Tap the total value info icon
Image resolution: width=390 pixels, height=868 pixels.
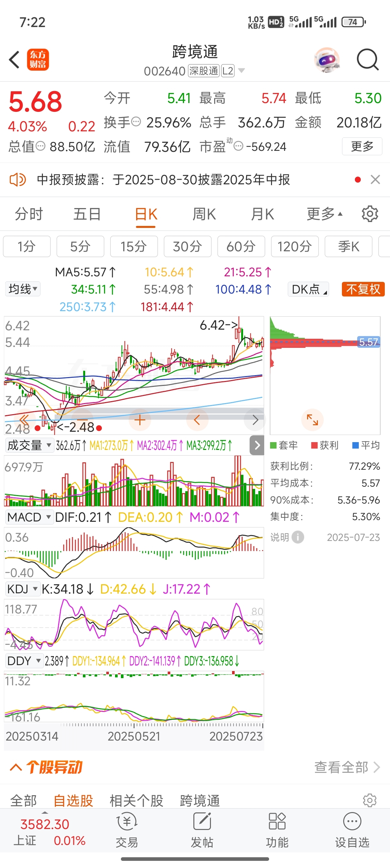(x=40, y=146)
